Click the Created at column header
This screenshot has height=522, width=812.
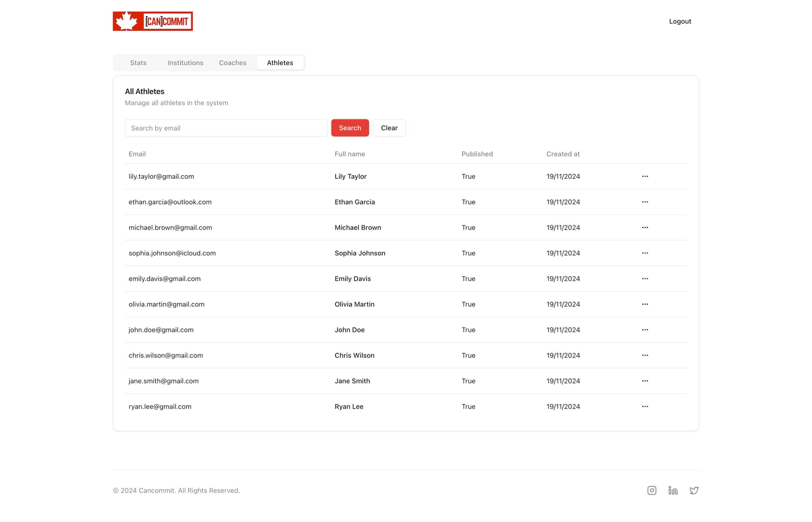[x=563, y=154]
